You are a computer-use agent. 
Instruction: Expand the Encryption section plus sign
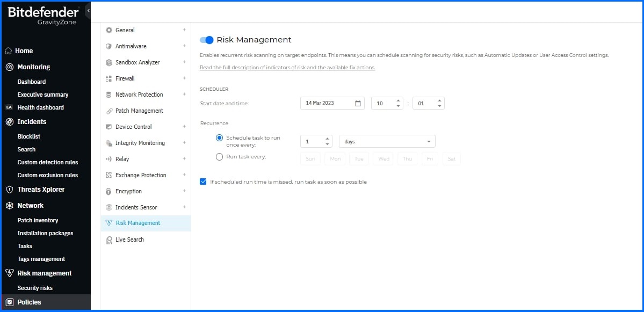coord(184,191)
